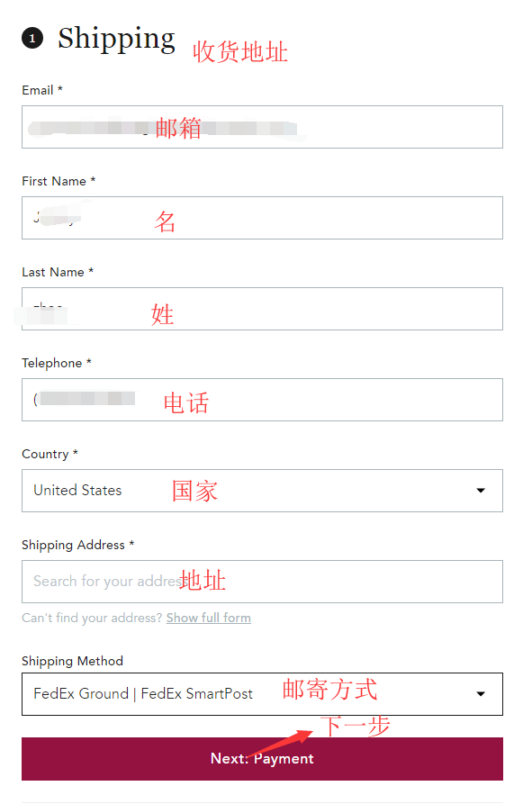The height and width of the screenshot is (804, 532).
Task: Select the First Name input field
Action: [x=261, y=218]
